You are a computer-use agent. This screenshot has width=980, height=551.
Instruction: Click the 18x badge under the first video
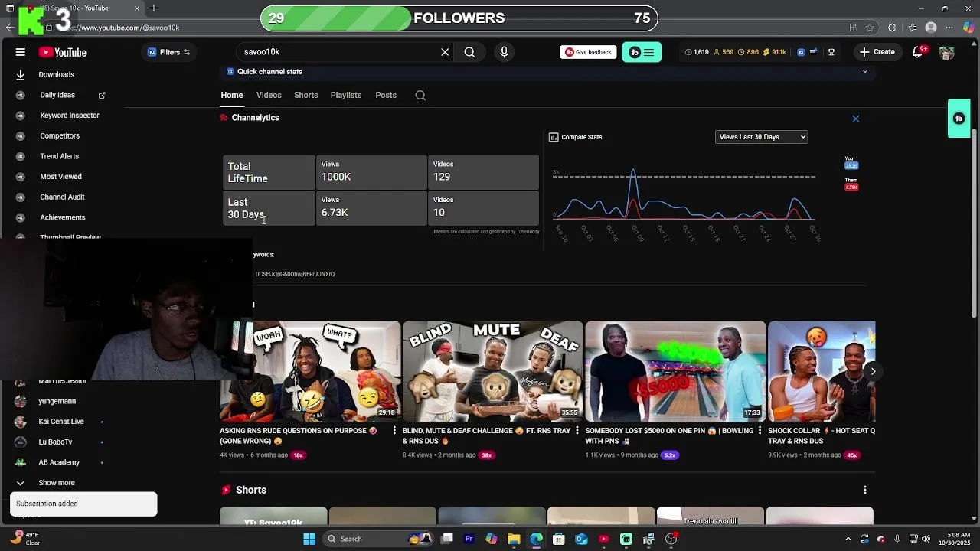tap(299, 455)
